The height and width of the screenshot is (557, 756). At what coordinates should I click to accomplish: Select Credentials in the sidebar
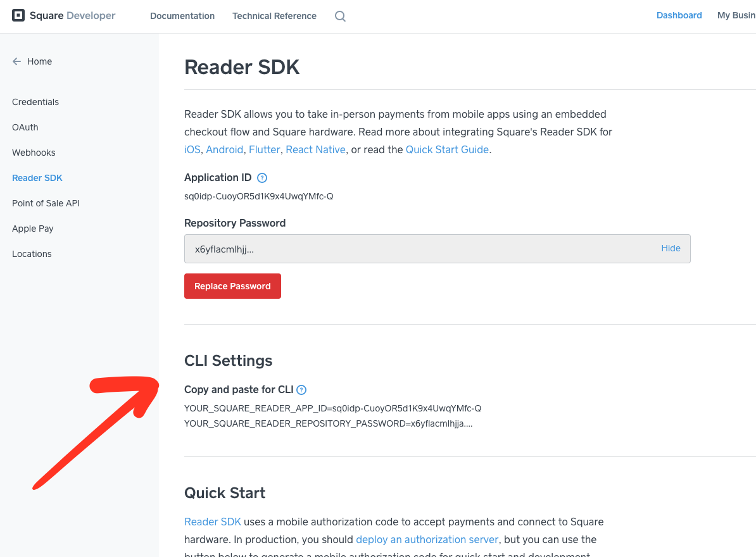pos(35,102)
